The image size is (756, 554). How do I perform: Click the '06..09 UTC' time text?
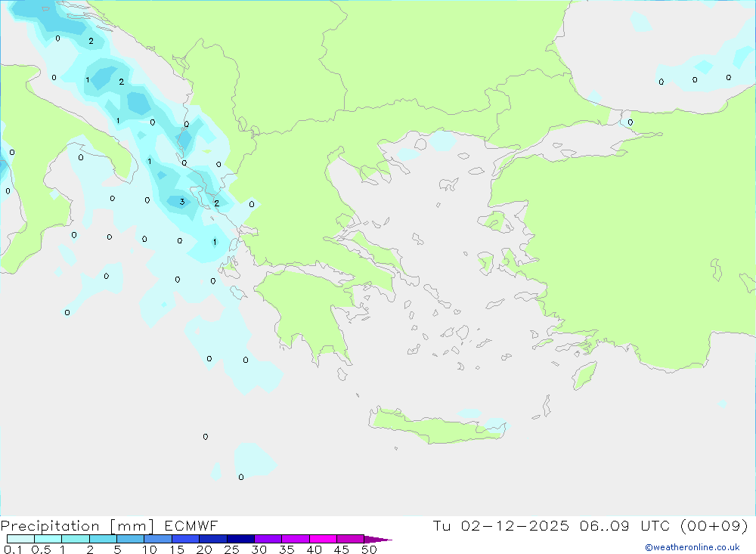click(x=624, y=525)
